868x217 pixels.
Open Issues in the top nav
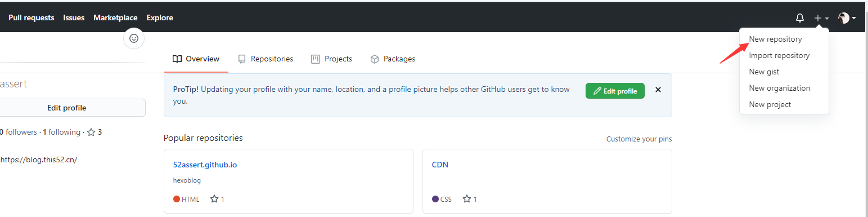(x=74, y=18)
